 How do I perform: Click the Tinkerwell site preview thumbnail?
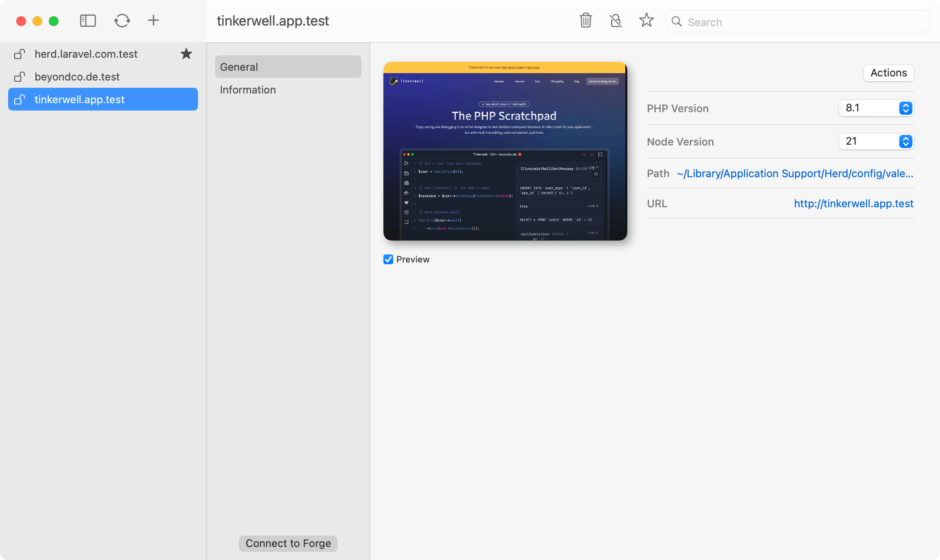(505, 151)
